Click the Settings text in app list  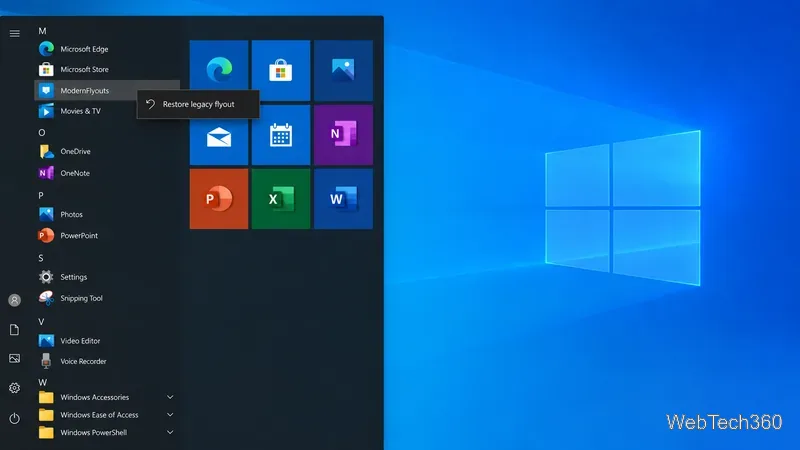pyautogui.click(x=73, y=277)
